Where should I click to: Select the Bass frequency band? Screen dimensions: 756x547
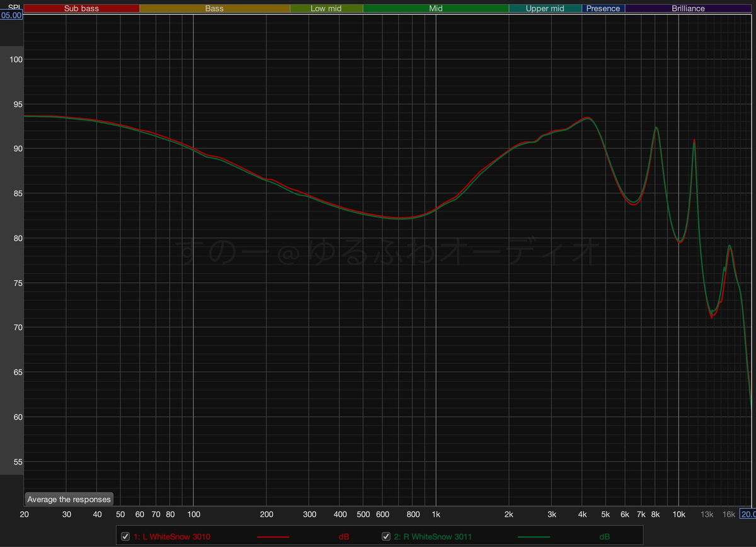coord(214,9)
